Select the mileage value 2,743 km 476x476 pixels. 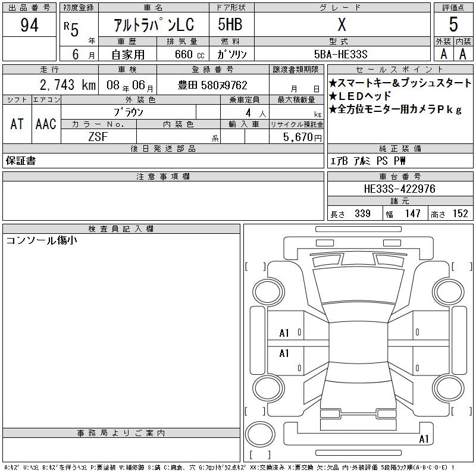pos(50,85)
